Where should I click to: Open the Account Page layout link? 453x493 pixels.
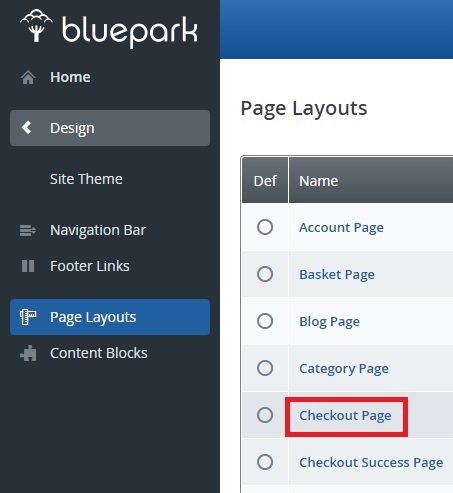pos(341,228)
